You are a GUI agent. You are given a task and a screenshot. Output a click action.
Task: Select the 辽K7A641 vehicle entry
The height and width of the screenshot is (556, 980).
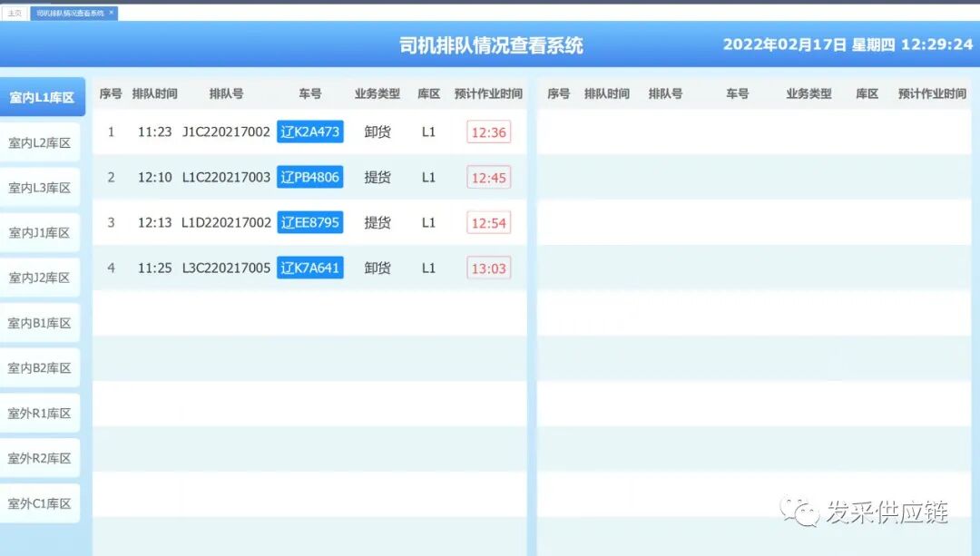[309, 268]
